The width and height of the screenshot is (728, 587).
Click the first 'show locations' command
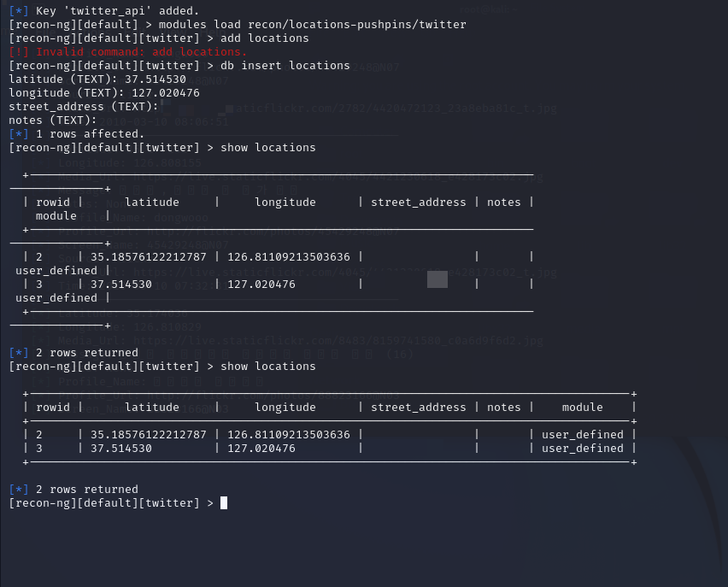[268, 148]
